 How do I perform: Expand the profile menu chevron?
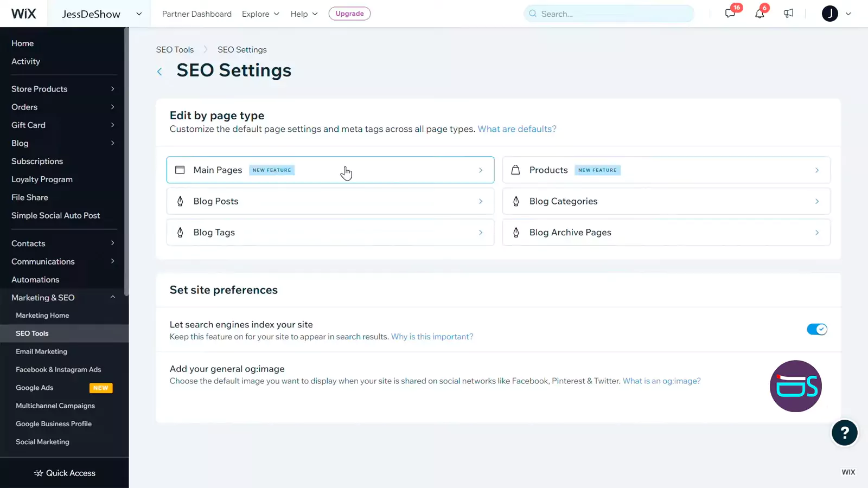[848, 14]
